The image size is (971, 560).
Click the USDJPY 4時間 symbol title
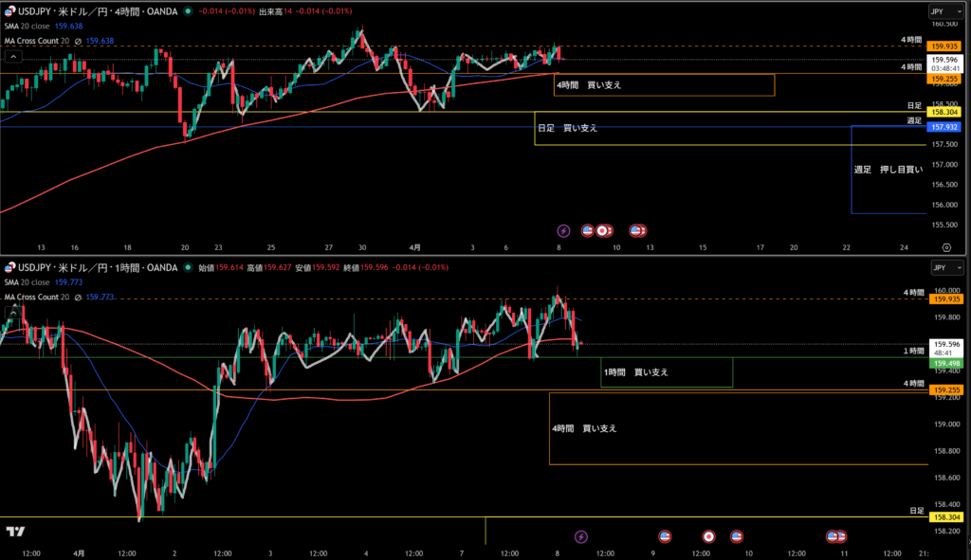tap(95, 11)
